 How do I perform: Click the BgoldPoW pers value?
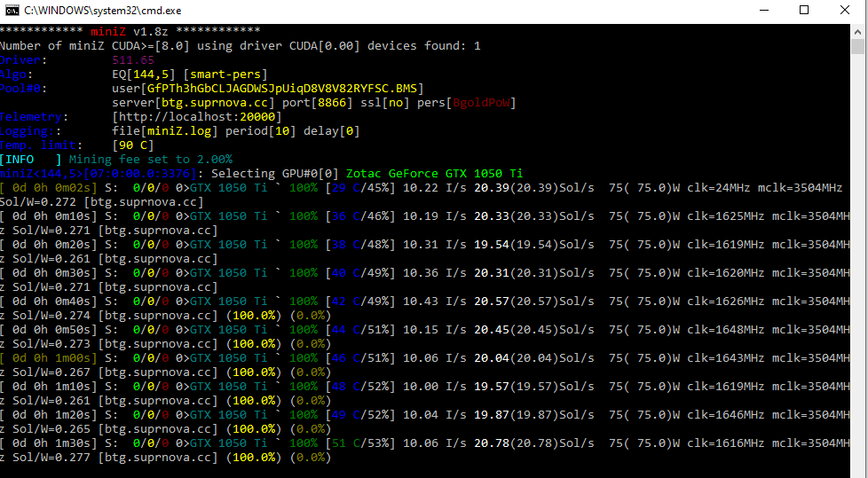click(484, 103)
